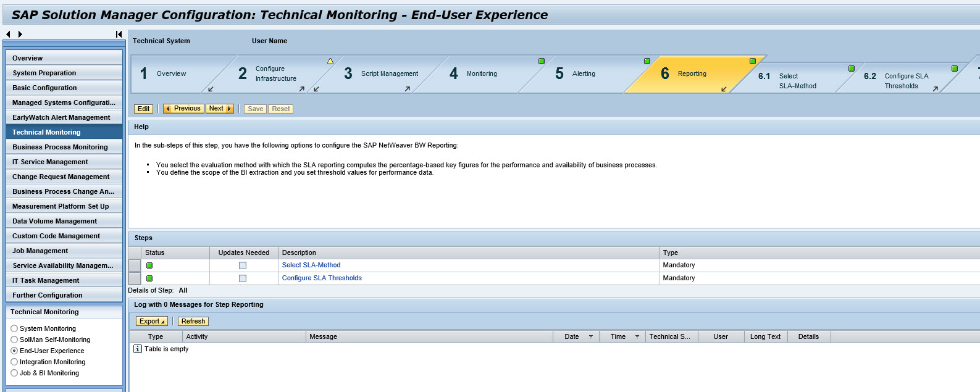Open Overview in the navigation menu

pos(64,58)
